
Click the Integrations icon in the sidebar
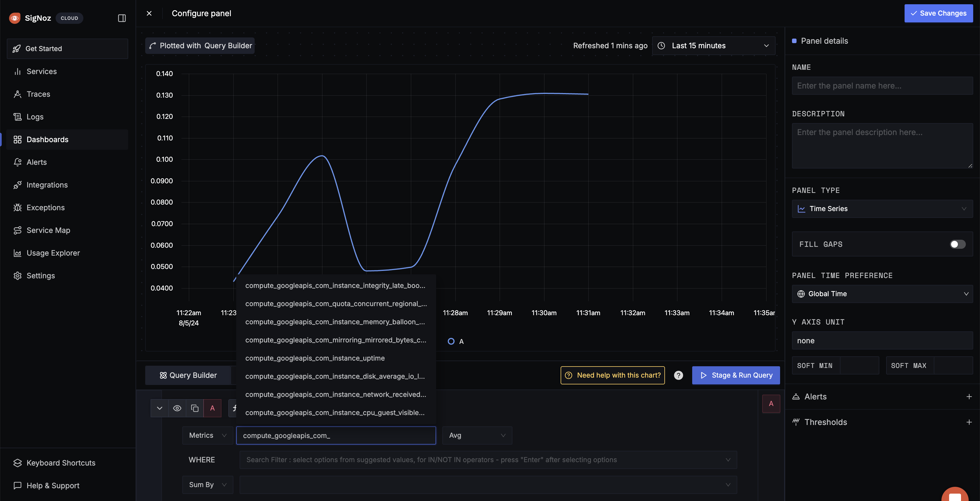tap(18, 185)
